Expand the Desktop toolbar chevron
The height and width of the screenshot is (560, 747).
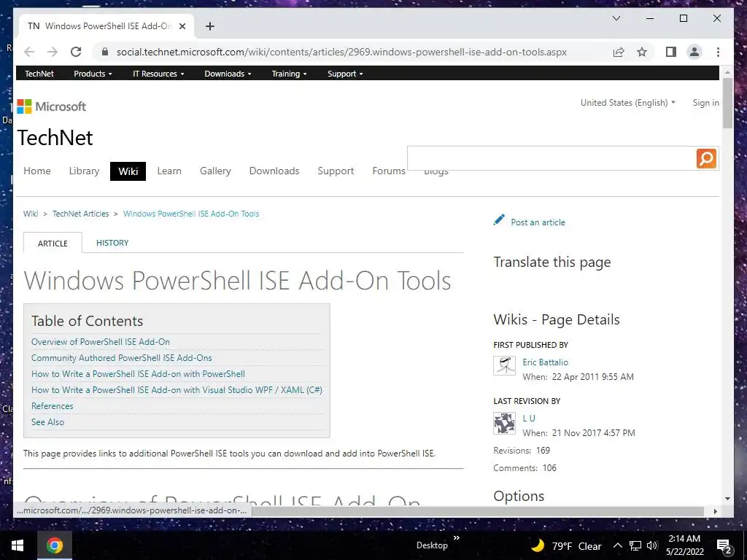click(x=457, y=538)
